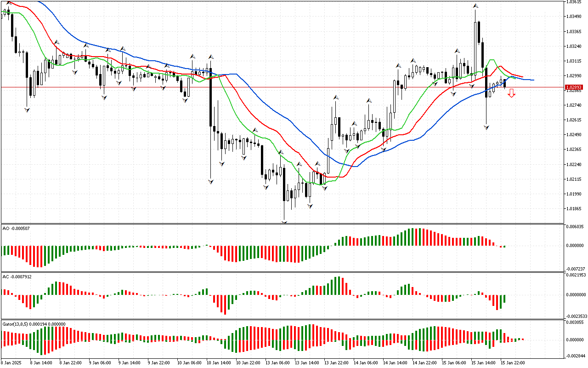The height and width of the screenshot is (368, 588).
Task: Click the 1.03615 price axis label
Action: click(x=574, y=2)
